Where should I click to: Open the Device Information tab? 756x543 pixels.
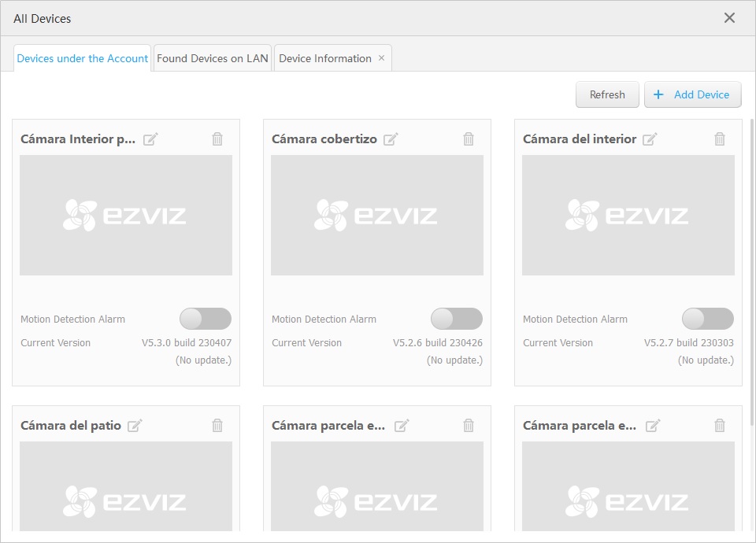(324, 58)
